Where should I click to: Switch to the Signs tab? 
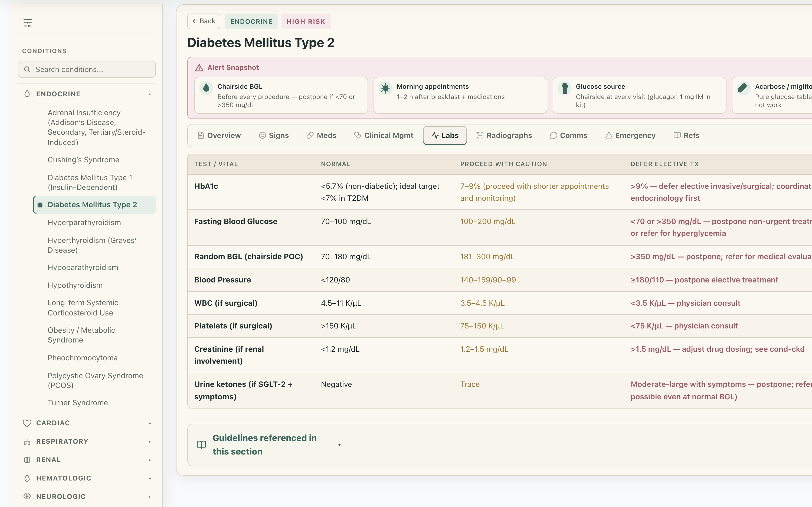(274, 136)
